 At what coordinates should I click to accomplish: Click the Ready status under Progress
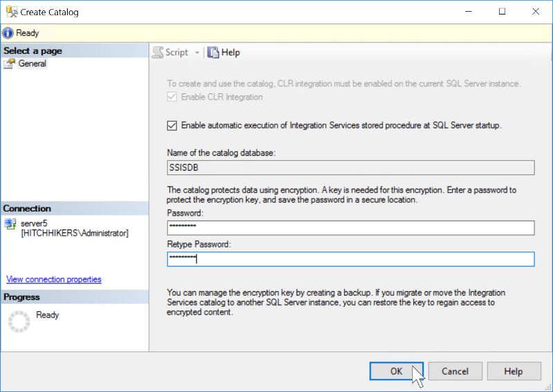pos(47,315)
